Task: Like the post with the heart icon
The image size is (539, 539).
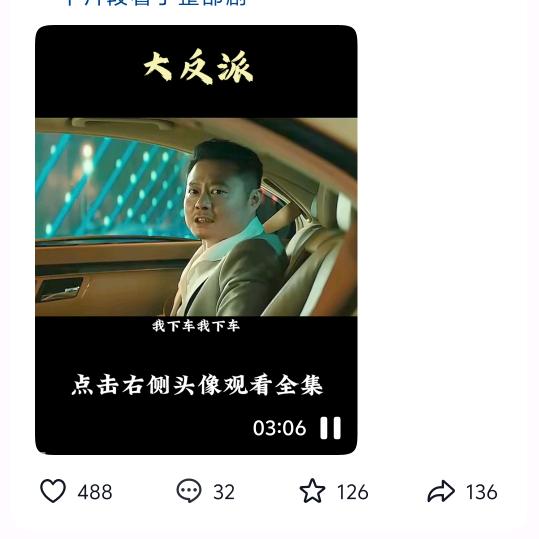Action: [53, 491]
